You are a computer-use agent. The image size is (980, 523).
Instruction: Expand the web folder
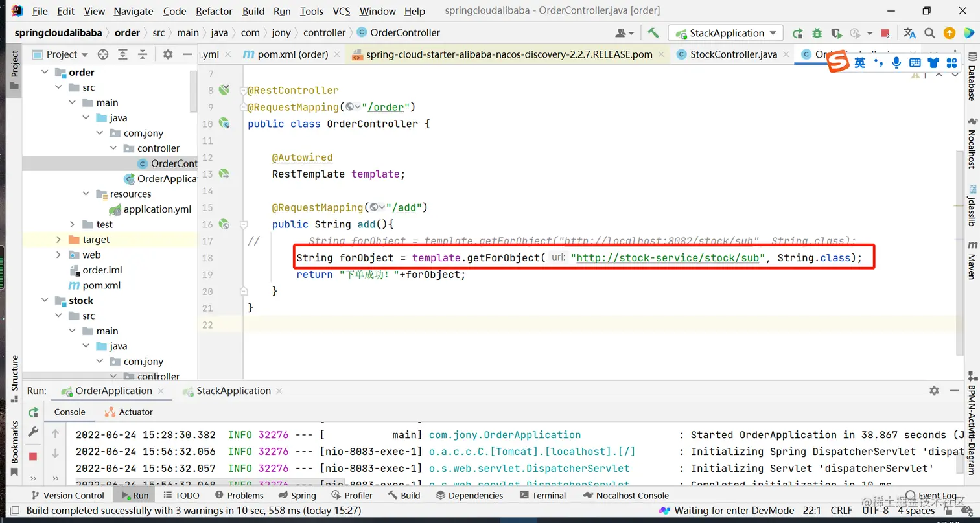point(59,255)
